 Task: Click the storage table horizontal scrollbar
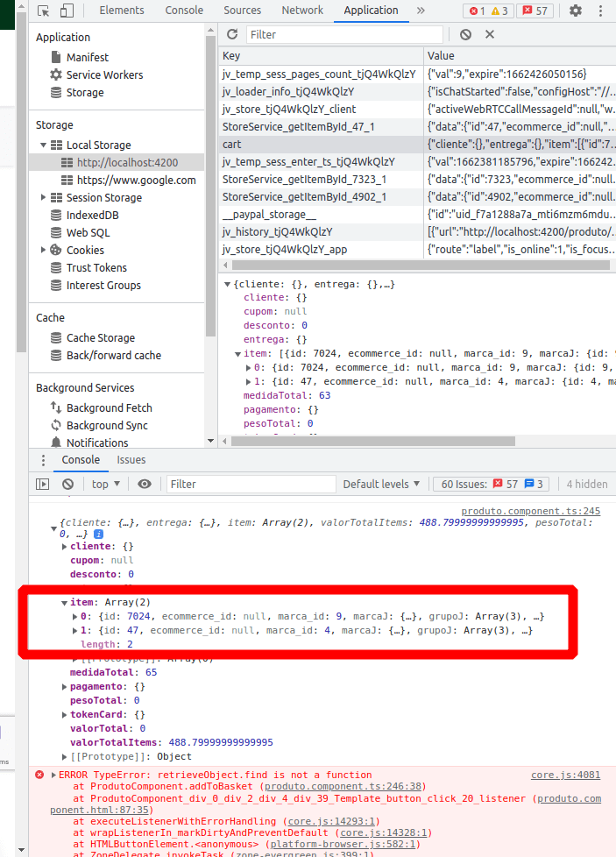421,266
